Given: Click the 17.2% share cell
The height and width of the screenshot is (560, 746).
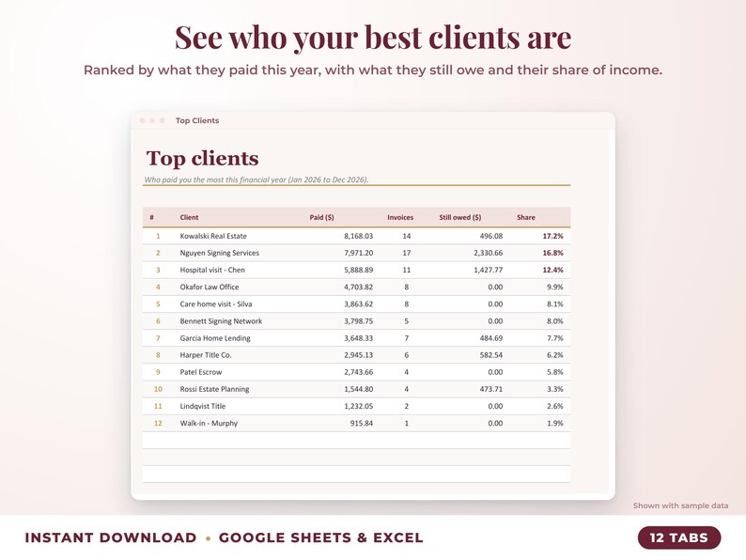Looking at the screenshot, I should click(x=552, y=236).
